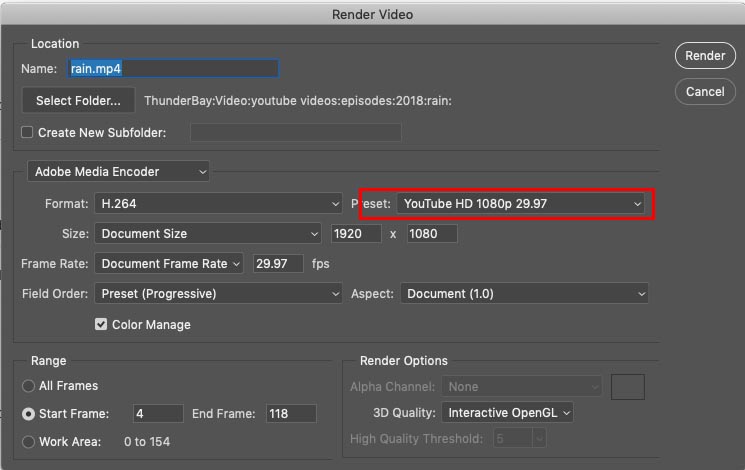This screenshot has width=745, height=470.
Task: Expand the H.264 Format dropdown
Action: coord(218,204)
